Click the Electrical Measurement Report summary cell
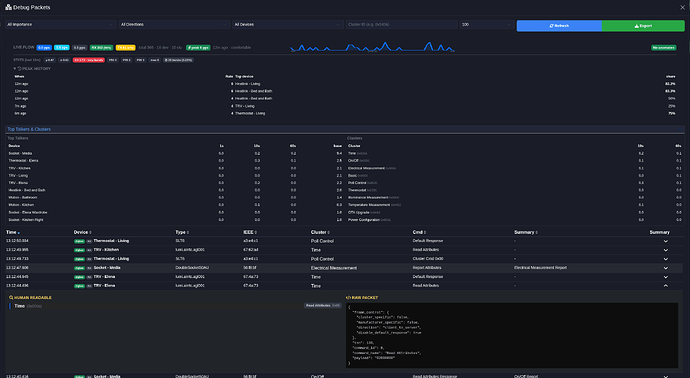 pos(540,268)
